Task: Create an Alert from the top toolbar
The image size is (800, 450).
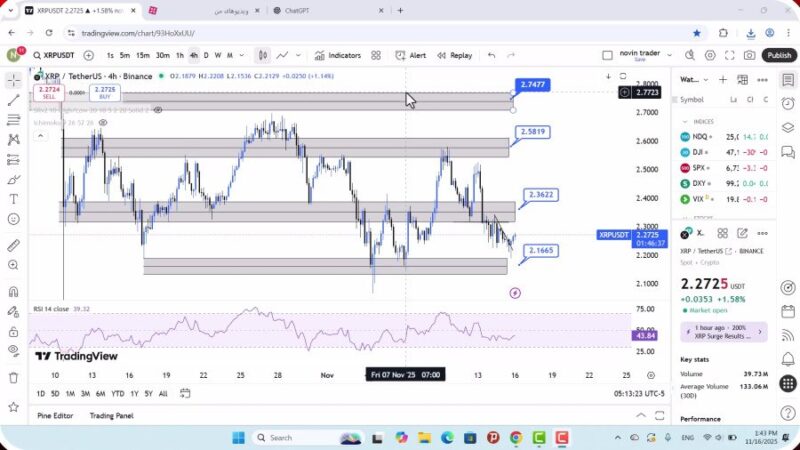Action: pyautogui.click(x=410, y=56)
